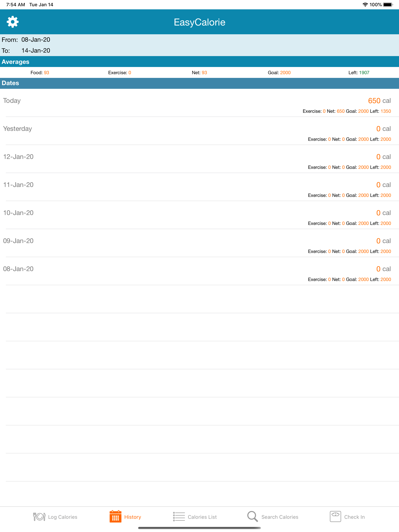The image size is (399, 532).
Task: Tap the Check In scale icon
Action: pyautogui.click(x=335, y=516)
